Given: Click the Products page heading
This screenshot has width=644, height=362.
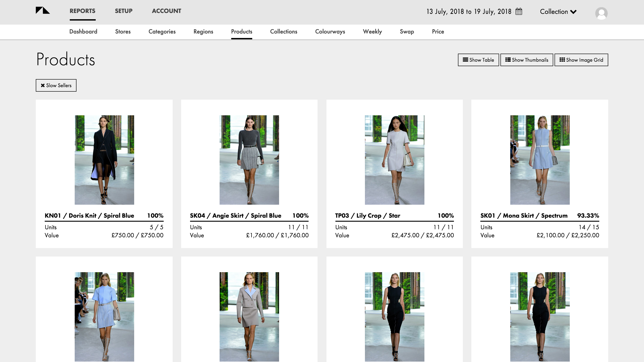Looking at the screenshot, I should [66, 59].
